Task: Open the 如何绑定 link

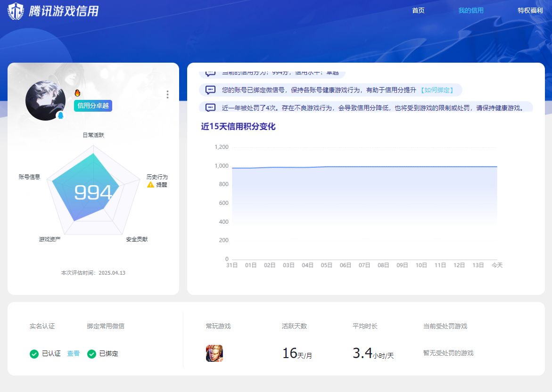Action: point(437,90)
